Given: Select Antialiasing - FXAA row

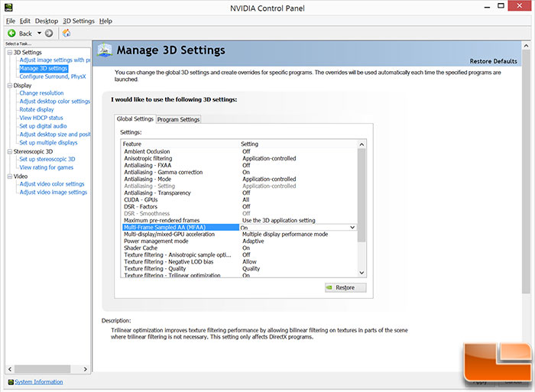Looking at the screenshot, I should 240,165.
